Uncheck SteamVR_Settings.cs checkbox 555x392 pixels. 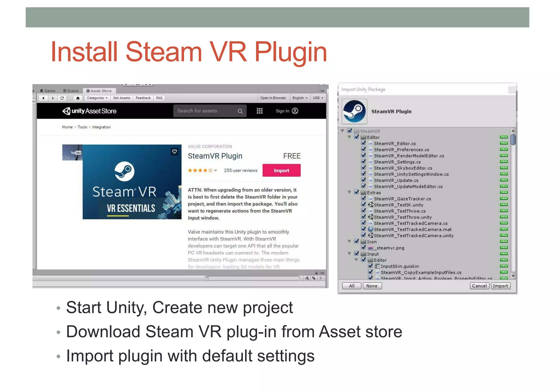point(364,161)
